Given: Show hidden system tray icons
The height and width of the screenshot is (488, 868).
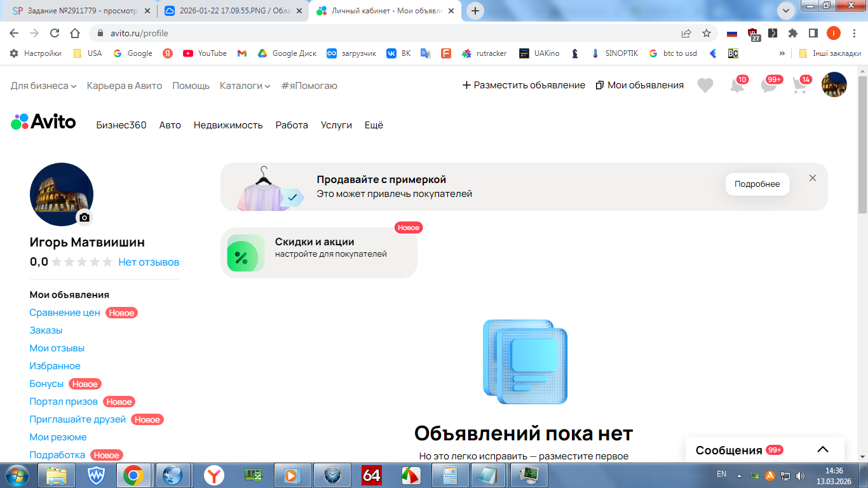Looking at the screenshot, I should click(x=739, y=475).
